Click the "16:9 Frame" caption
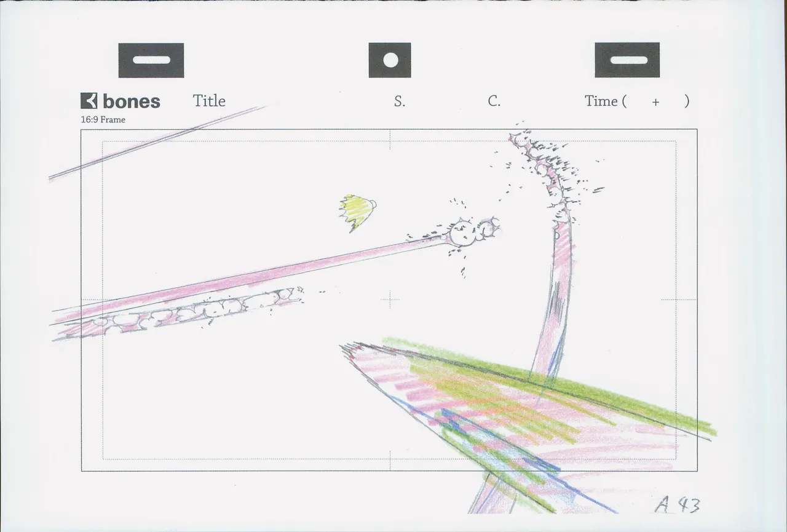The image size is (787, 532). (103, 120)
